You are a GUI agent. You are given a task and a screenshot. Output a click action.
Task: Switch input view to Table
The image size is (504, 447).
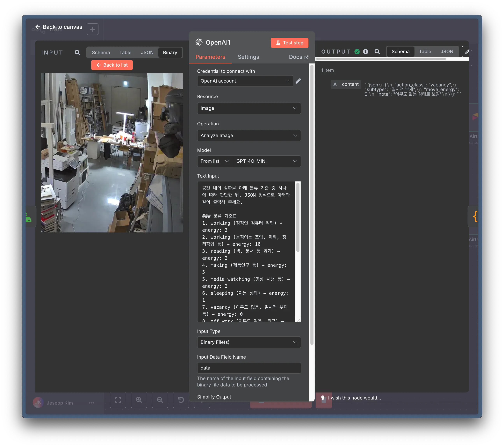coord(125,53)
